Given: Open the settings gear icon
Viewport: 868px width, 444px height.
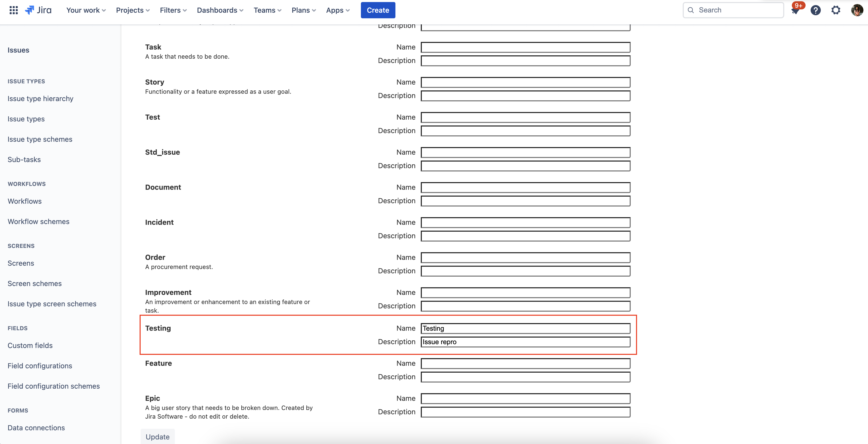Looking at the screenshot, I should (836, 10).
